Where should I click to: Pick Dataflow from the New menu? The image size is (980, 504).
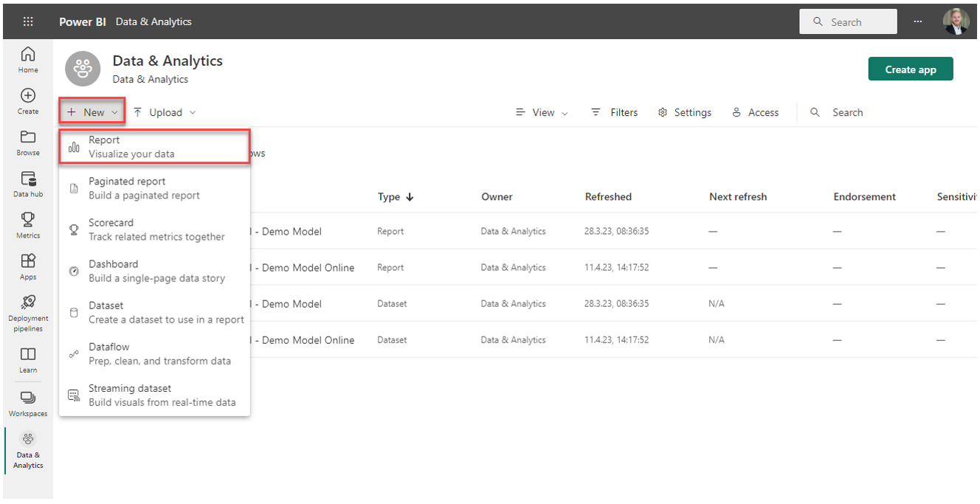pyautogui.click(x=154, y=353)
